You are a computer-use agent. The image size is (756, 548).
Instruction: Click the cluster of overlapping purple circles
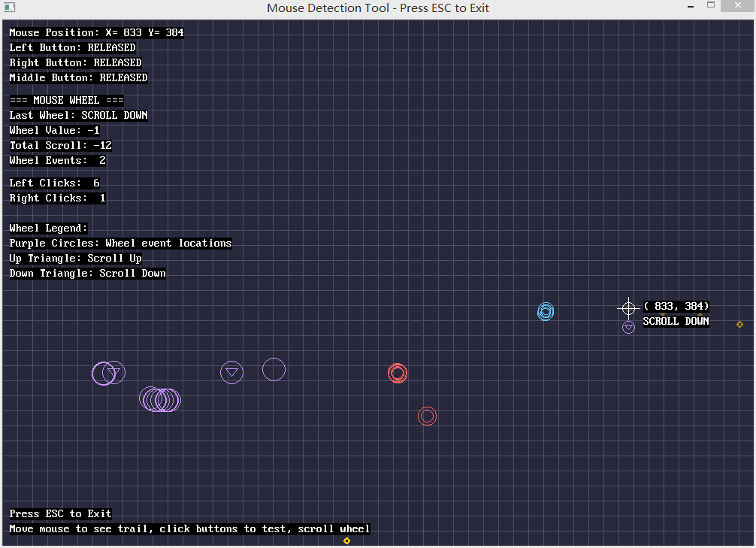click(x=160, y=399)
